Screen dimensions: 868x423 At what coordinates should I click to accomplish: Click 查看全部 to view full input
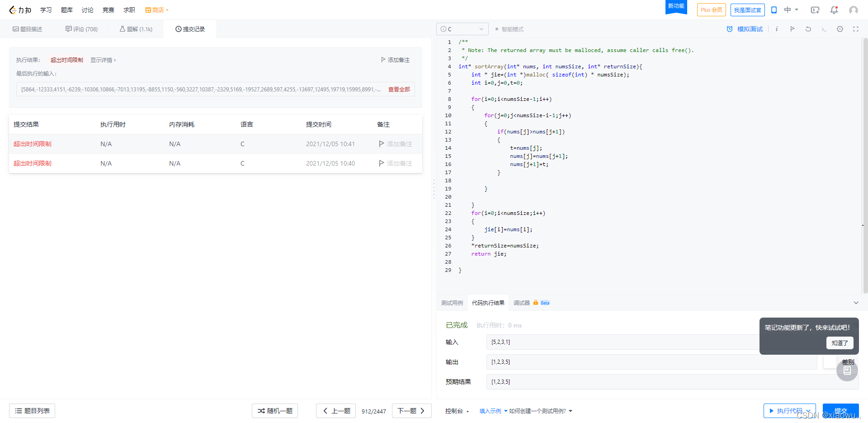click(399, 90)
